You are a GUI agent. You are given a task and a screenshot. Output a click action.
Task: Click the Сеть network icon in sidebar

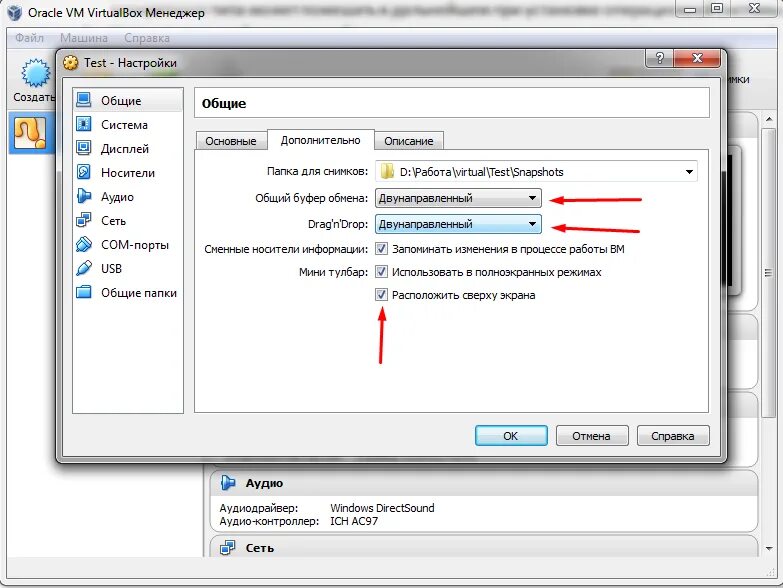84,220
